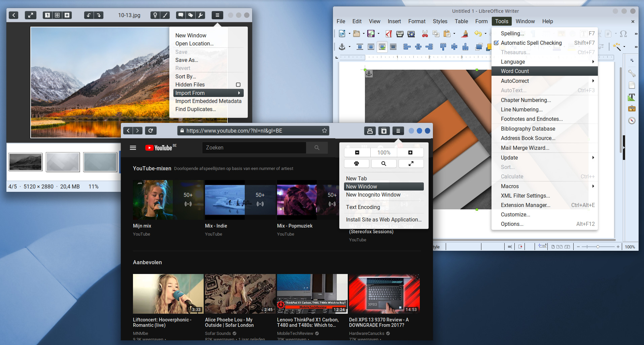Open YouTube hamburger guide menu

pos(133,148)
